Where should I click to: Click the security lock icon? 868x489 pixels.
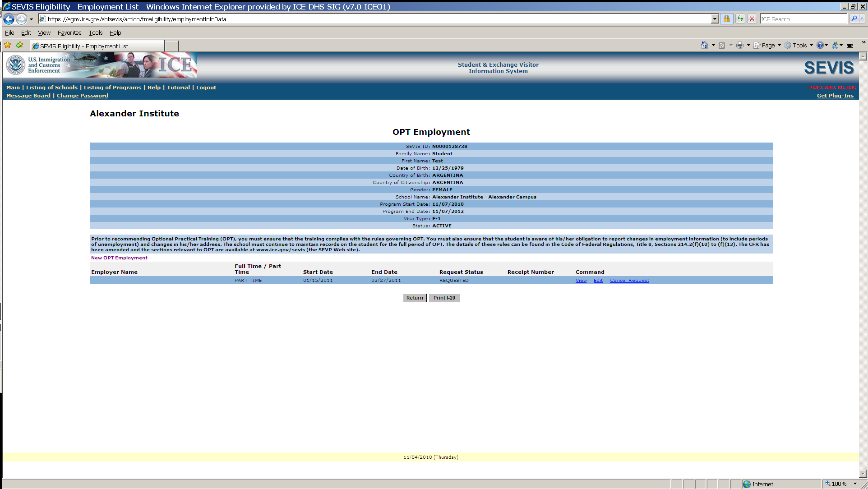click(726, 19)
